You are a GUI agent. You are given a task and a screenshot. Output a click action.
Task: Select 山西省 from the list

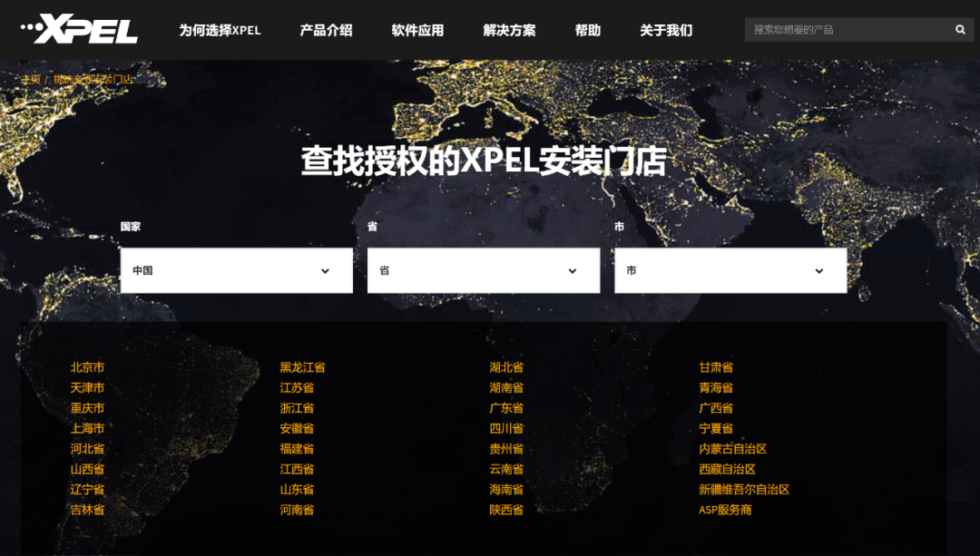87,469
